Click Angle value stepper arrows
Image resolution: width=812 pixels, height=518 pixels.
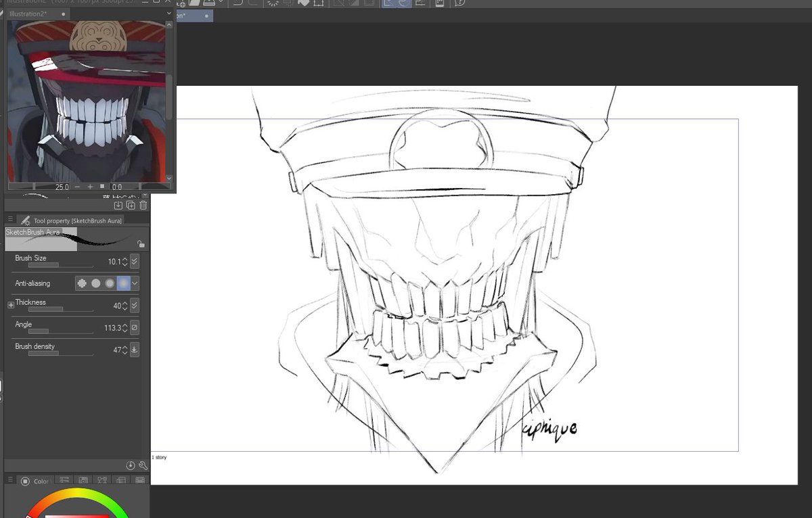125,328
